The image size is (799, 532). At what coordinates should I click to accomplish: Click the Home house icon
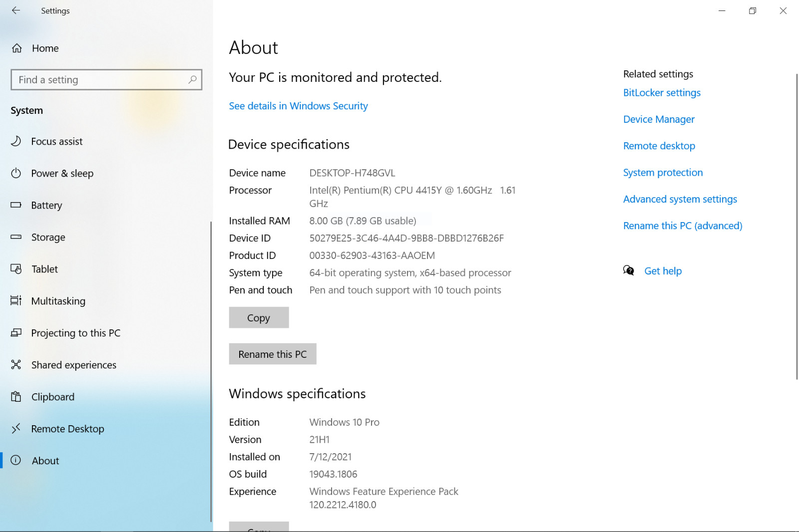(16, 48)
